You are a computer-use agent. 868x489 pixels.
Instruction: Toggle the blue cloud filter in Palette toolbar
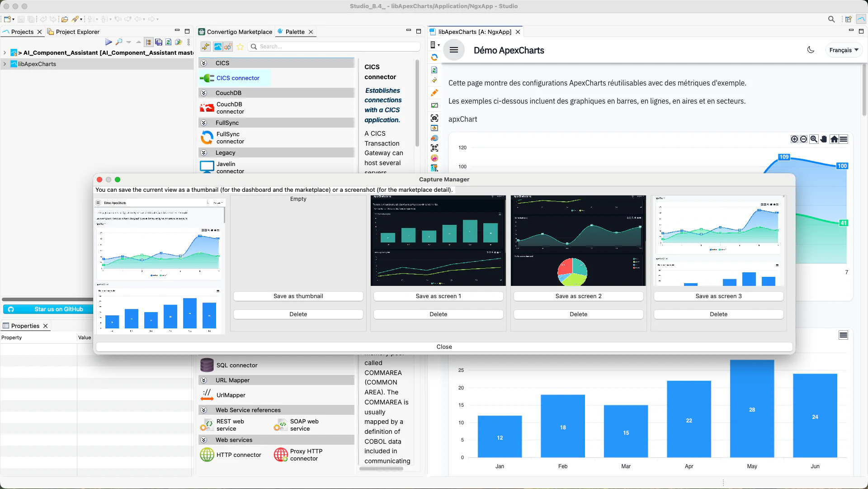218,46
